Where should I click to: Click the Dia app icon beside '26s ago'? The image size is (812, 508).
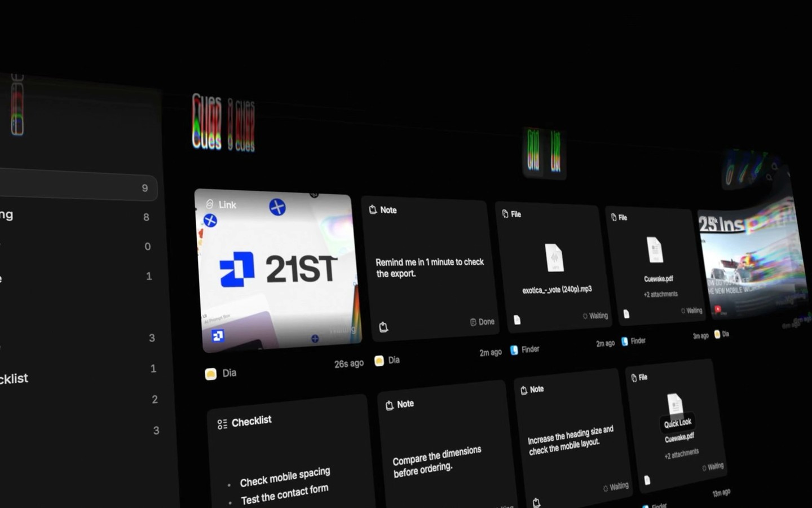[x=211, y=374]
